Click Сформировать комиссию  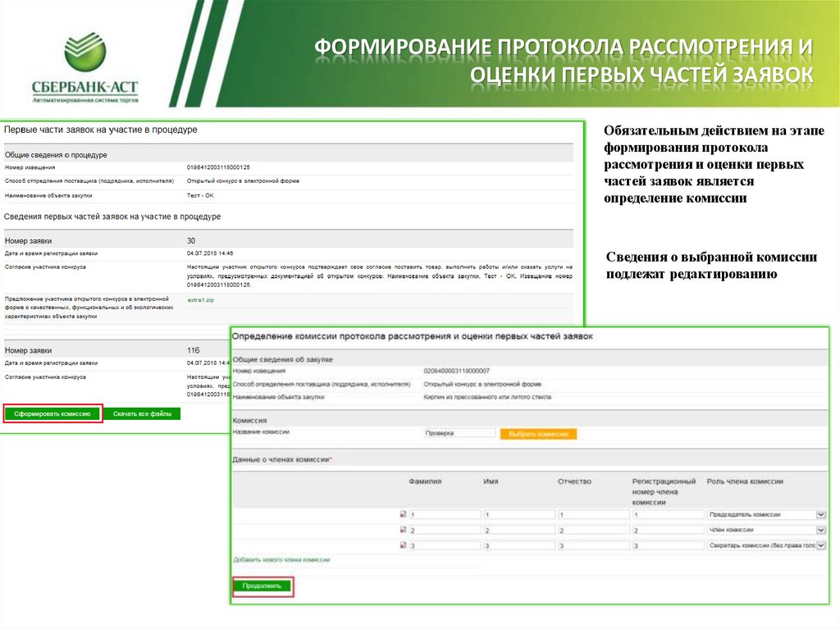pyautogui.click(x=52, y=413)
